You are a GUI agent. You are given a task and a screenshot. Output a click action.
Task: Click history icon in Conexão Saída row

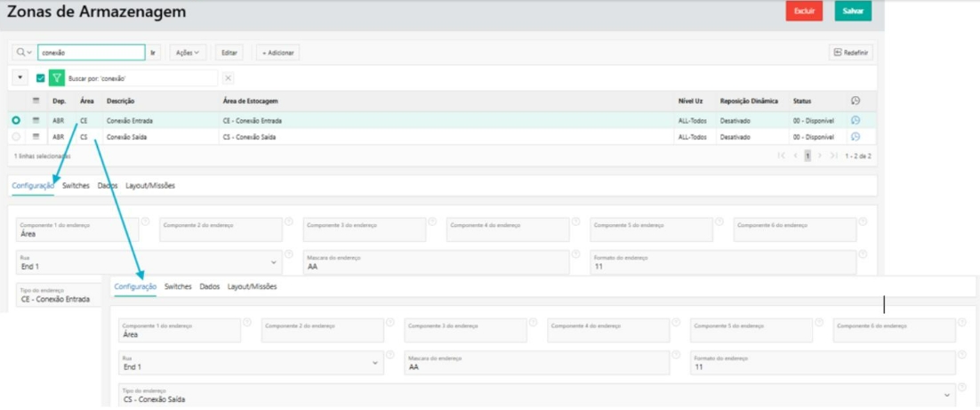[855, 136]
